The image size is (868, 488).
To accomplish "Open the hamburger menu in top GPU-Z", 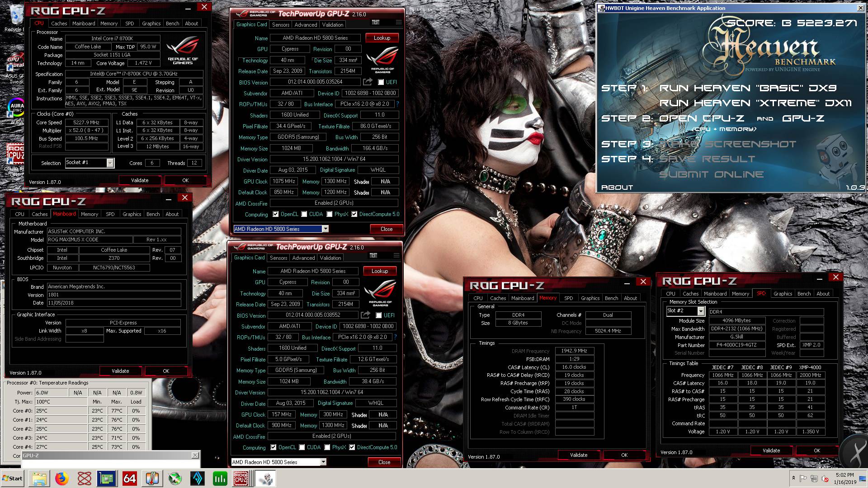I will coord(398,22).
